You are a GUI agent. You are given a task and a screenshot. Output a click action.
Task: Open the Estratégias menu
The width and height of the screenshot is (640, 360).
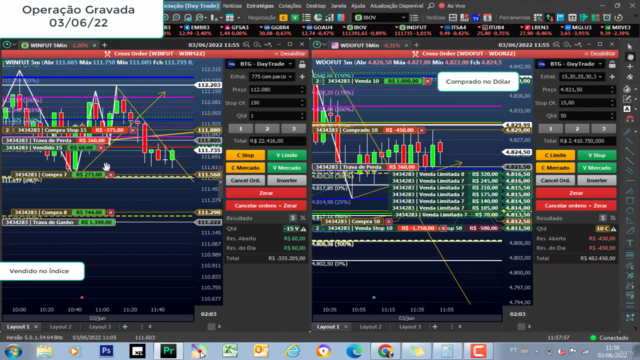[260, 6]
